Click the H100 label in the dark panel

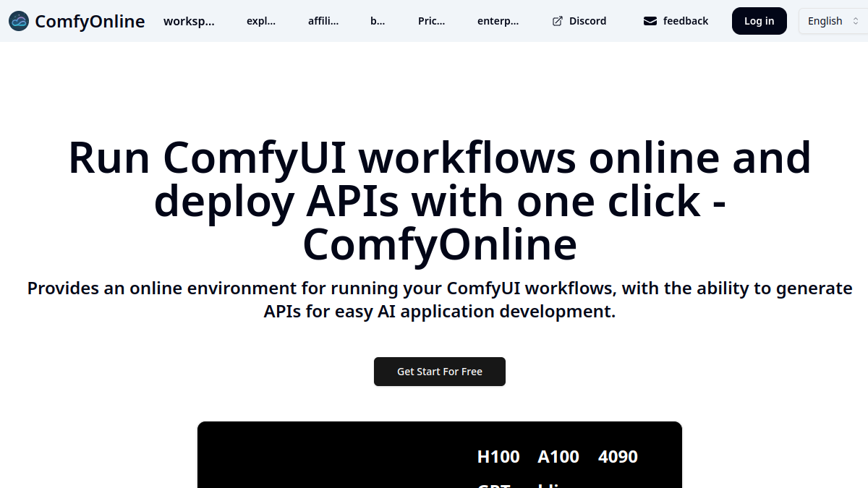point(498,457)
